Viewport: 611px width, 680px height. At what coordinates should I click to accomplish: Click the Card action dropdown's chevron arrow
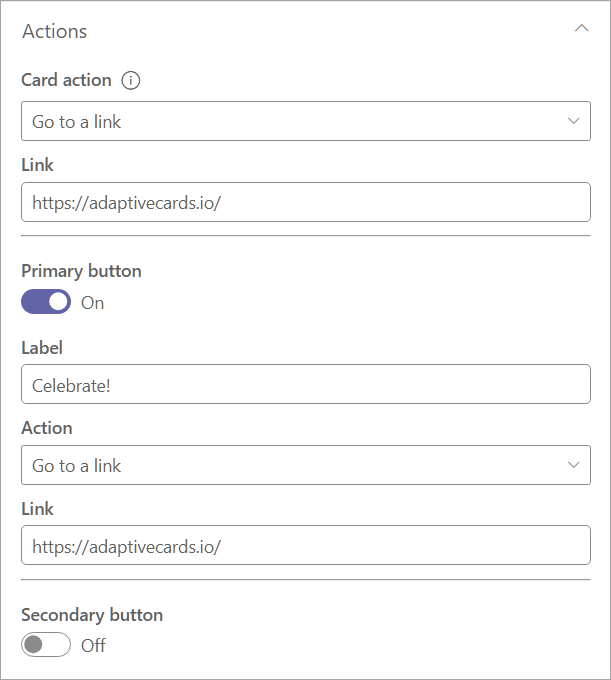573,121
